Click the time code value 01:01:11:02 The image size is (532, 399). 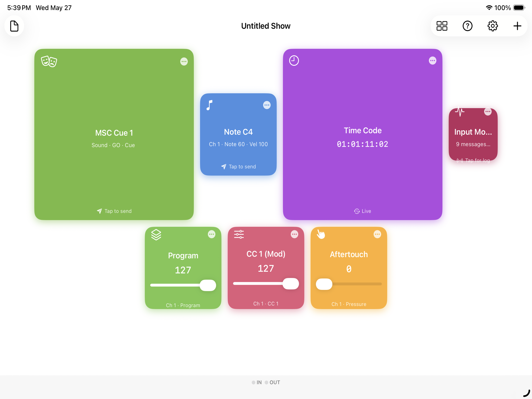tap(362, 144)
